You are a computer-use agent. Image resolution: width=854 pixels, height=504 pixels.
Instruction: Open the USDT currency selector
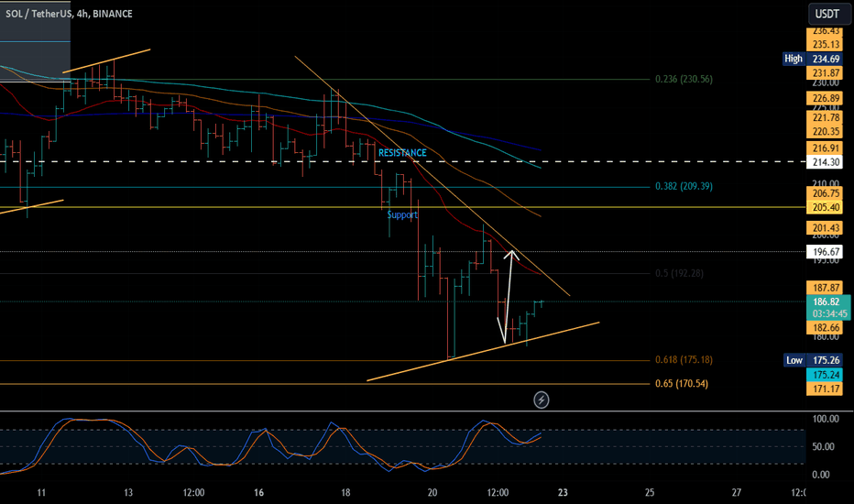(x=827, y=14)
